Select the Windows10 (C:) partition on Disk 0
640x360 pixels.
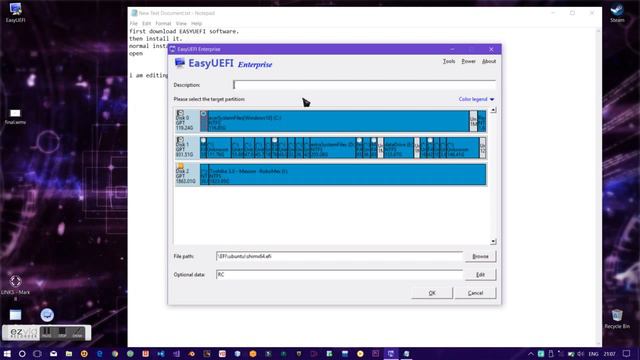coord(338,121)
